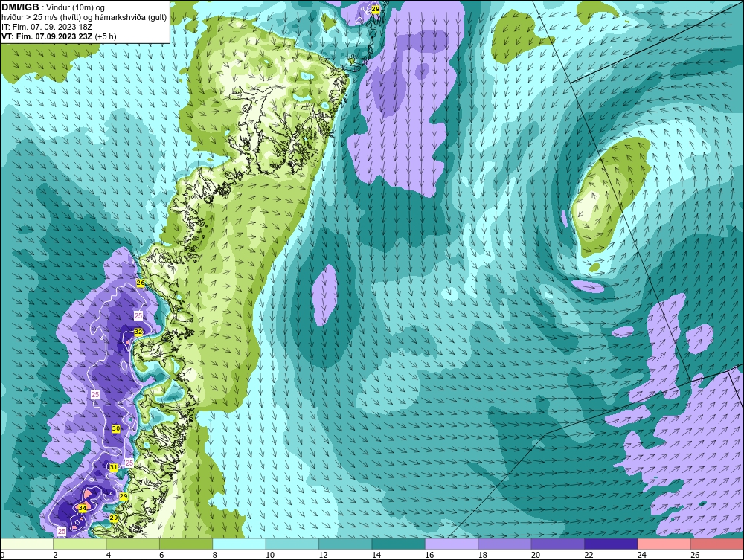Click the scale value 10
744x560 pixels.
[270, 555]
